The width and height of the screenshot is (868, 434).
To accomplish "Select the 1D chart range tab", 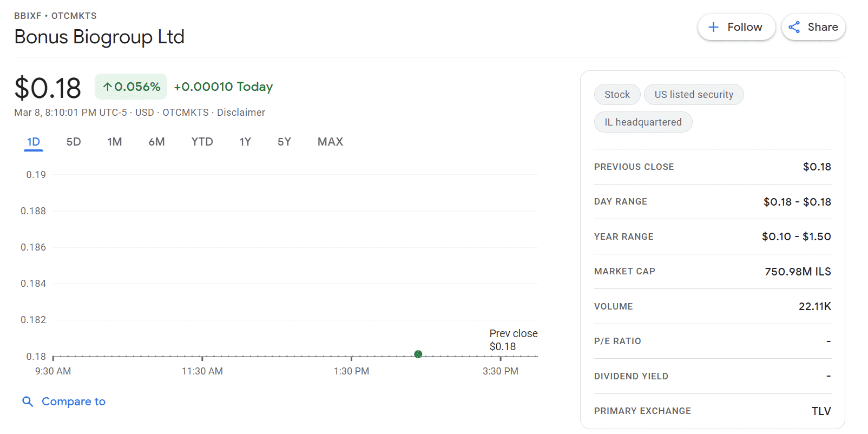I will 34,142.
